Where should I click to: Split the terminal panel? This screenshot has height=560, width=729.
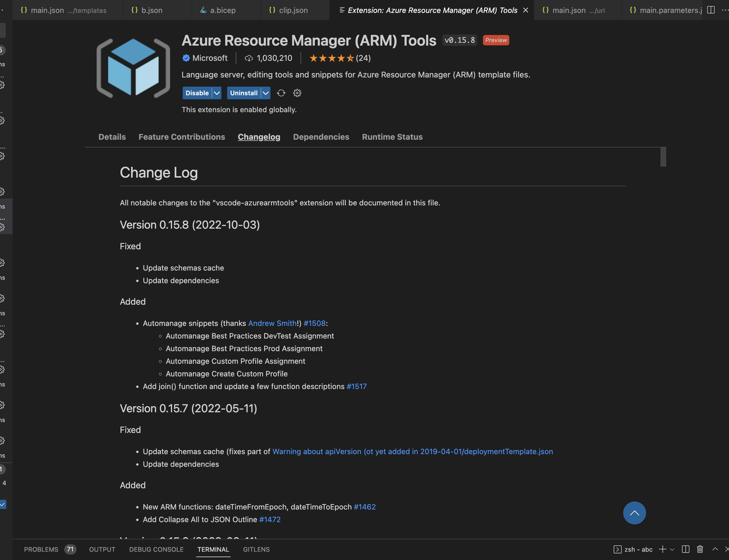pos(685,549)
